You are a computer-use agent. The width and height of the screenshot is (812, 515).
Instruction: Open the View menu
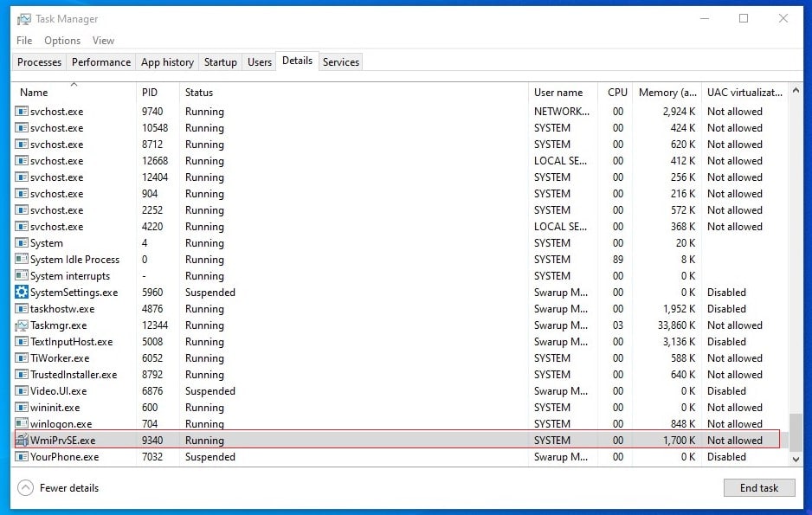point(104,41)
